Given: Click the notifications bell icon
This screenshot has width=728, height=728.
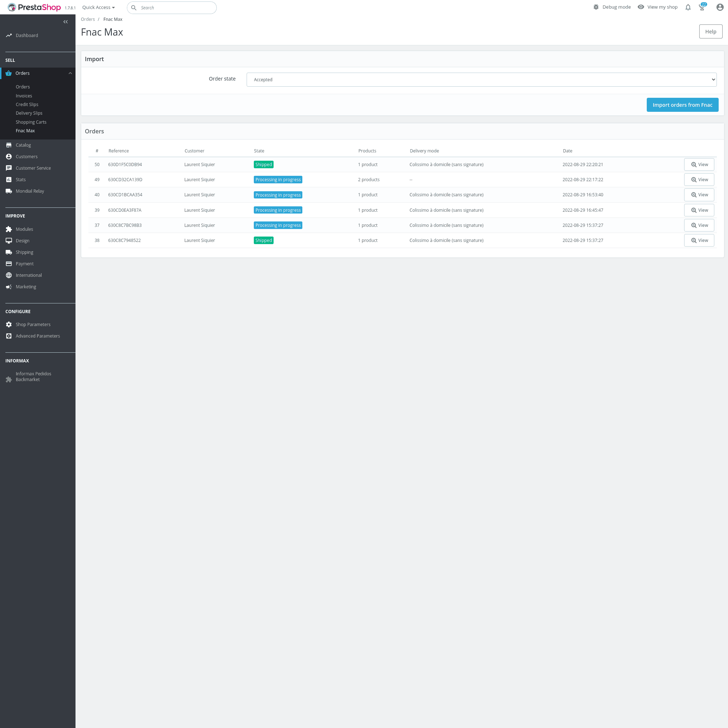Looking at the screenshot, I should pyautogui.click(x=688, y=8).
